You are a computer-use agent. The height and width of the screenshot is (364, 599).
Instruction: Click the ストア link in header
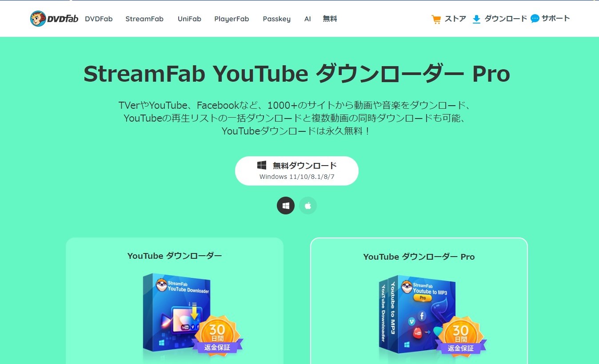coord(455,19)
